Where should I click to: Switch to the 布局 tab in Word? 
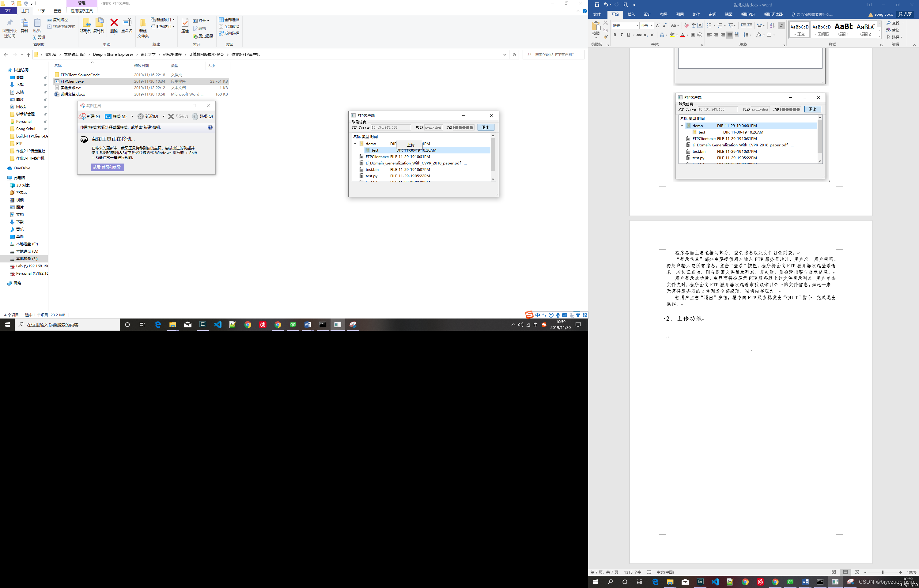(x=664, y=14)
